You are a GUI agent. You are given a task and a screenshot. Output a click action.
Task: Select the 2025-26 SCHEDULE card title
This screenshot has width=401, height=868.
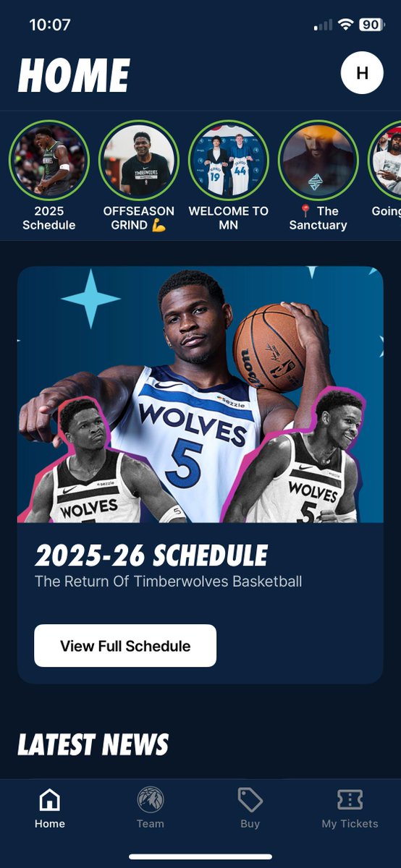(x=151, y=556)
